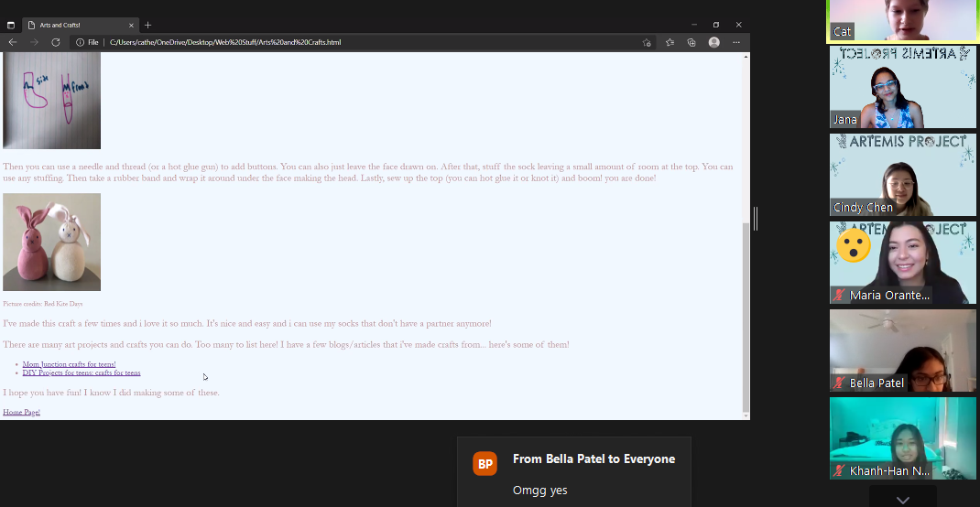Go to the Home Page link
The width and height of the screenshot is (980, 507).
(21, 413)
